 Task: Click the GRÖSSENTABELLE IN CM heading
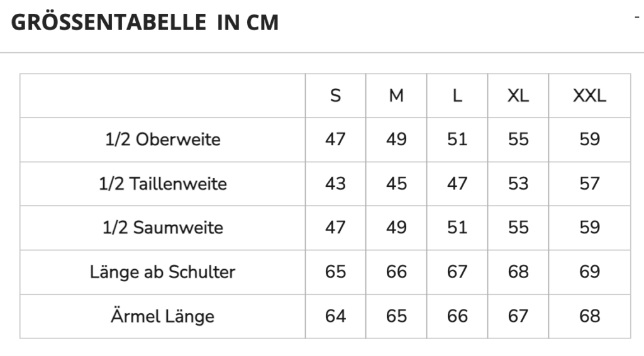coord(145,23)
